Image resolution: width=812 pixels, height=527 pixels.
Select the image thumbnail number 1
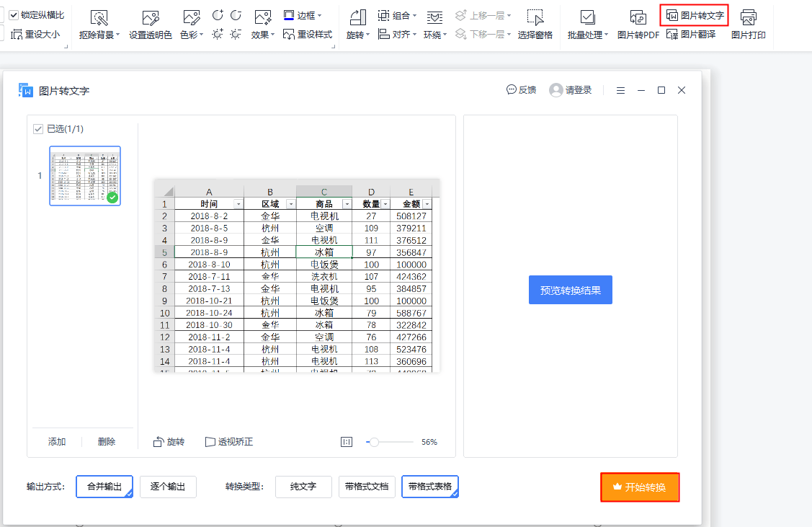click(x=85, y=176)
